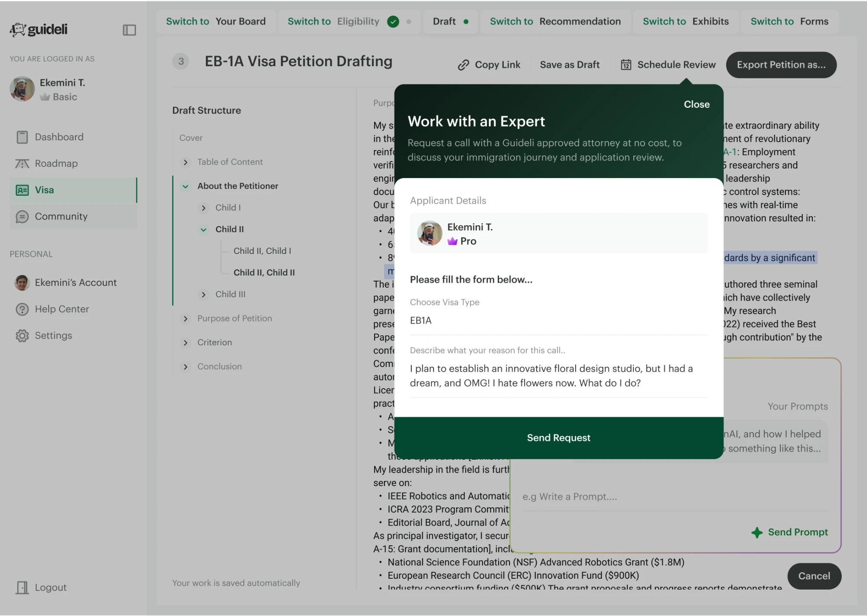867x616 pixels.
Task: Open the Settings gear icon
Action: (x=22, y=335)
